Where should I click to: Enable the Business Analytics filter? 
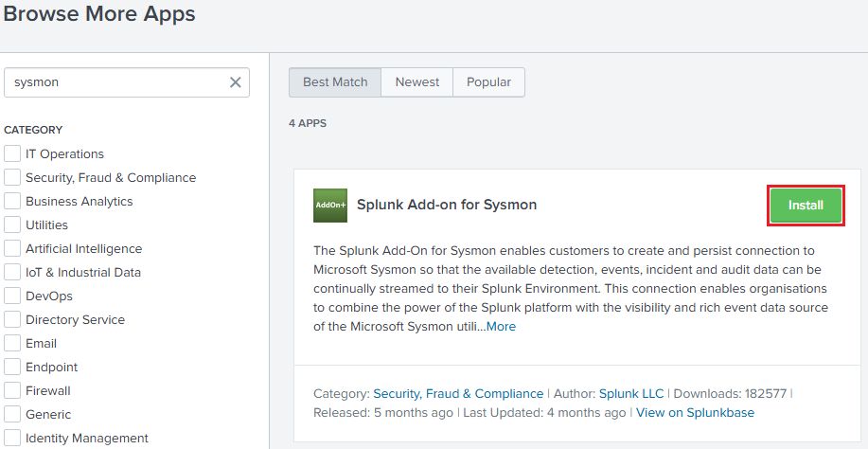[x=12, y=201]
